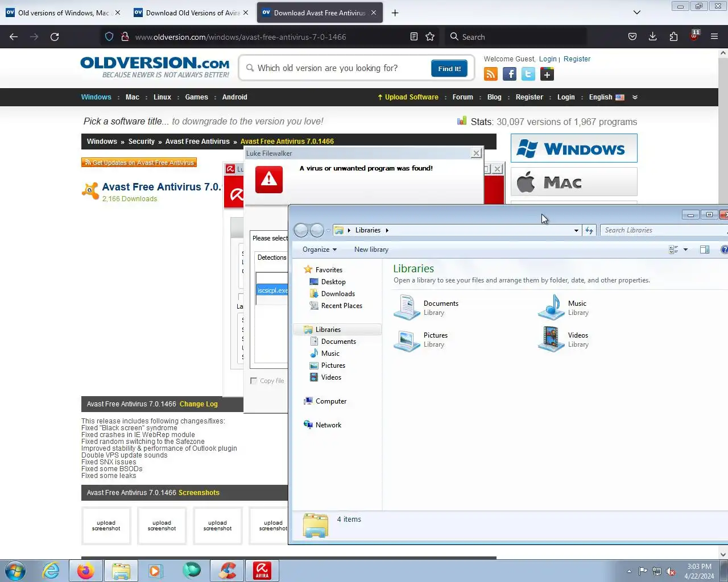Open the Linux nav menu item
Screen dimensions: 728x582
[162, 97]
